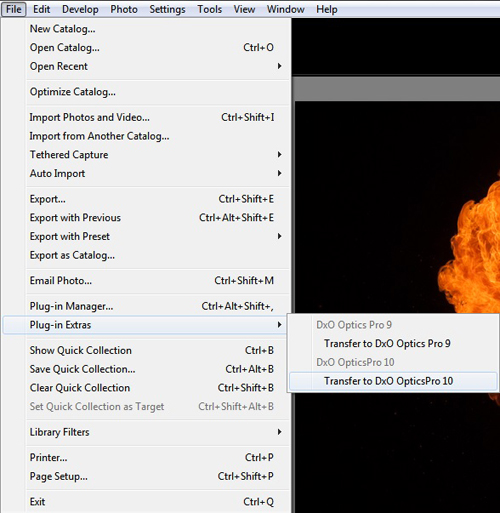The width and height of the screenshot is (500, 513).
Task: Click the flame photo preview
Action: pyautogui.click(x=397, y=207)
